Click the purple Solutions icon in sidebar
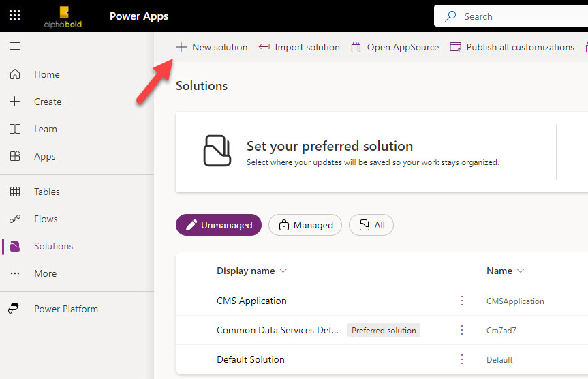 tap(15, 246)
